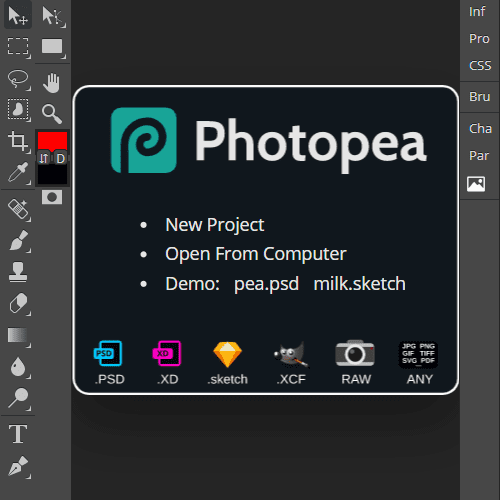Open the red foreground color swatch
500x500 pixels.
tap(52, 141)
